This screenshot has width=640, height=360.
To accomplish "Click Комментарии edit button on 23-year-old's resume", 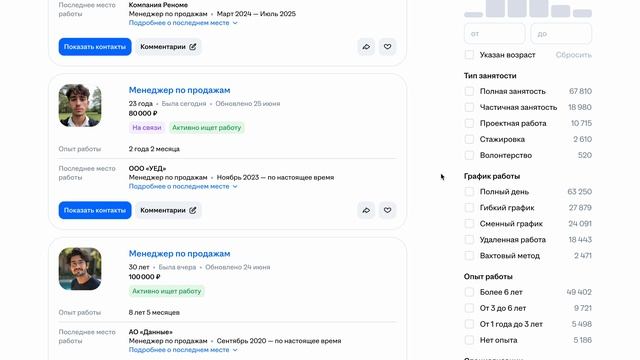I will [x=168, y=210].
